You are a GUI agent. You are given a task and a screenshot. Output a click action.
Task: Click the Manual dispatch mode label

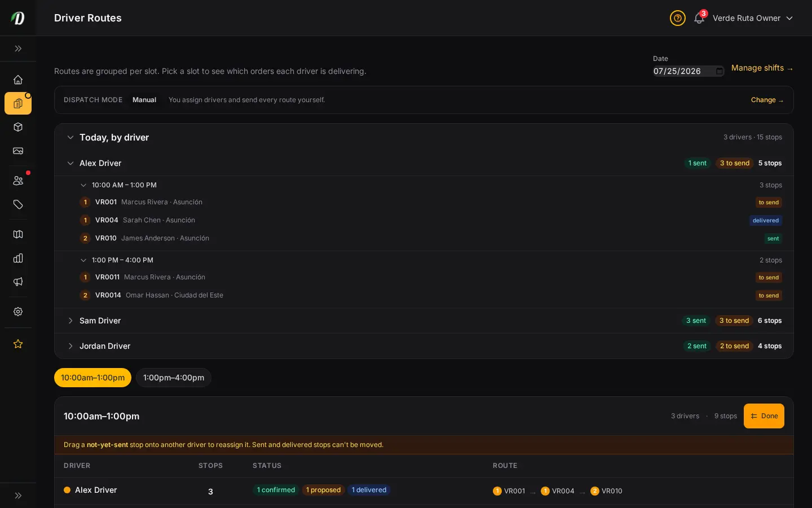144,100
